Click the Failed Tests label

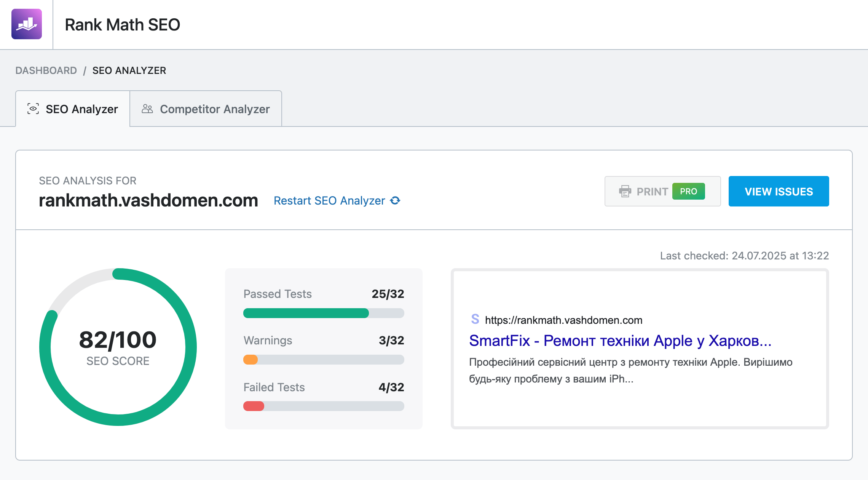pyautogui.click(x=274, y=387)
